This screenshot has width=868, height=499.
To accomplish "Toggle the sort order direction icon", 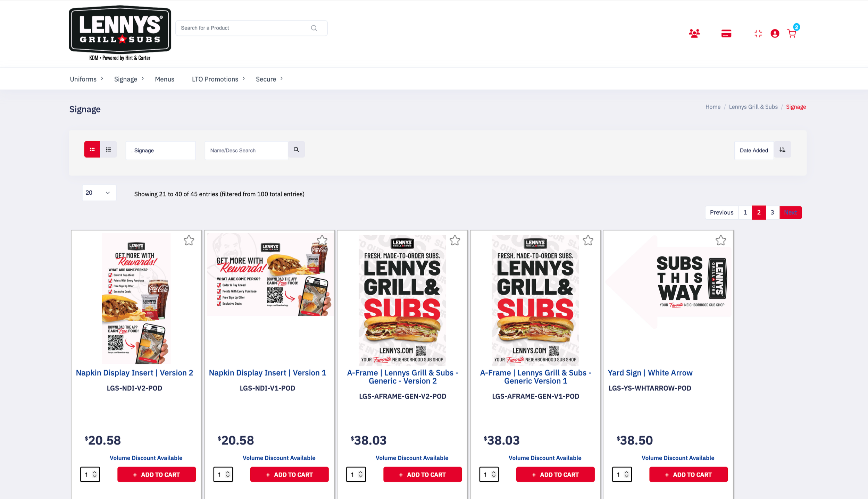I will click(782, 150).
